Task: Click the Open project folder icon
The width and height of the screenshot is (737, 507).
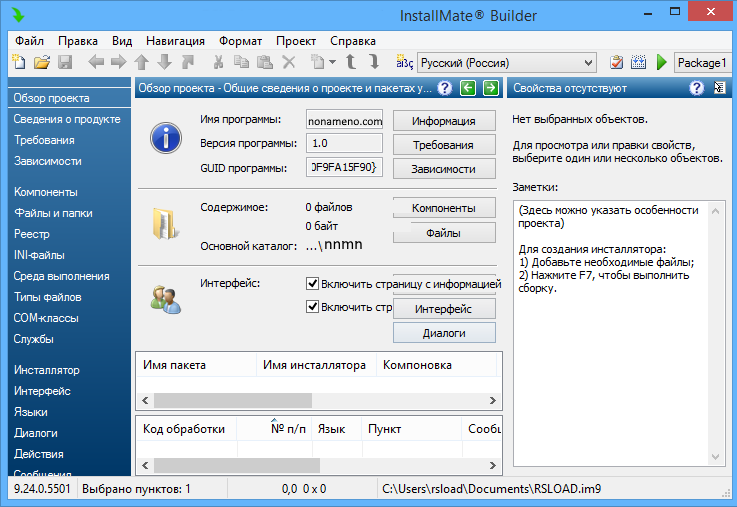Action: (41, 62)
